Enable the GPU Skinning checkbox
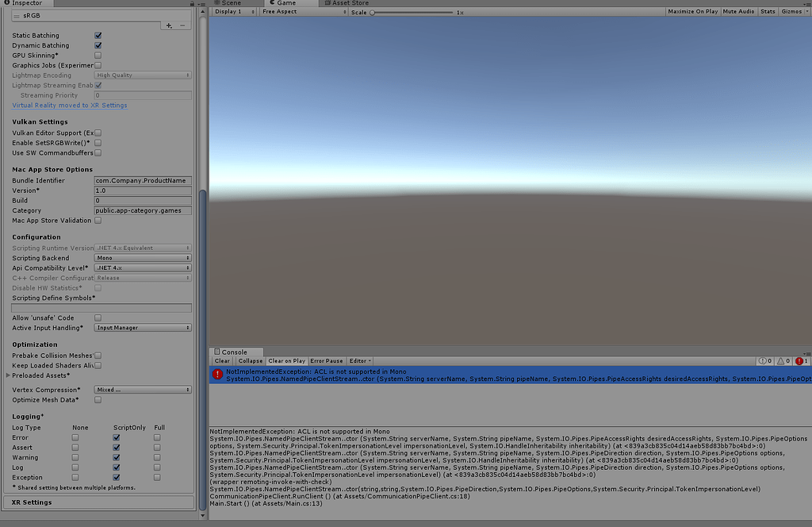Screen dimensions: 812x527 point(98,55)
